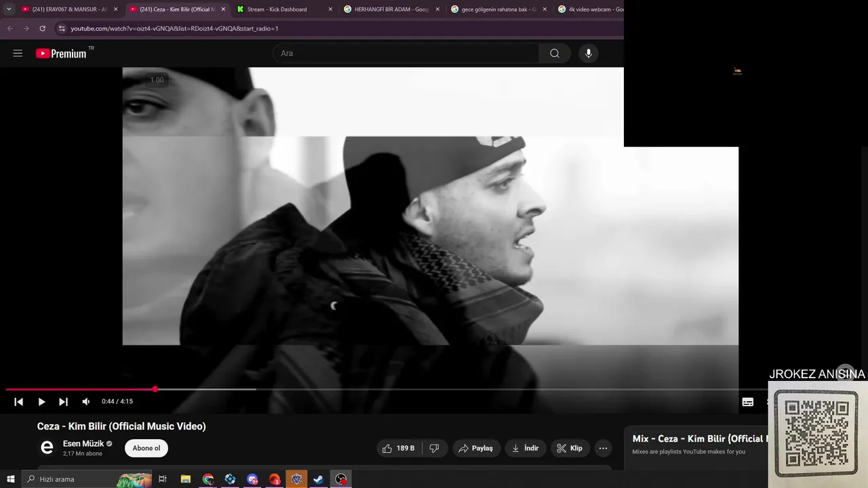Image resolution: width=868 pixels, height=488 pixels.
Task: Open the YouTube guide hamburger menu
Action: pos(18,54)
